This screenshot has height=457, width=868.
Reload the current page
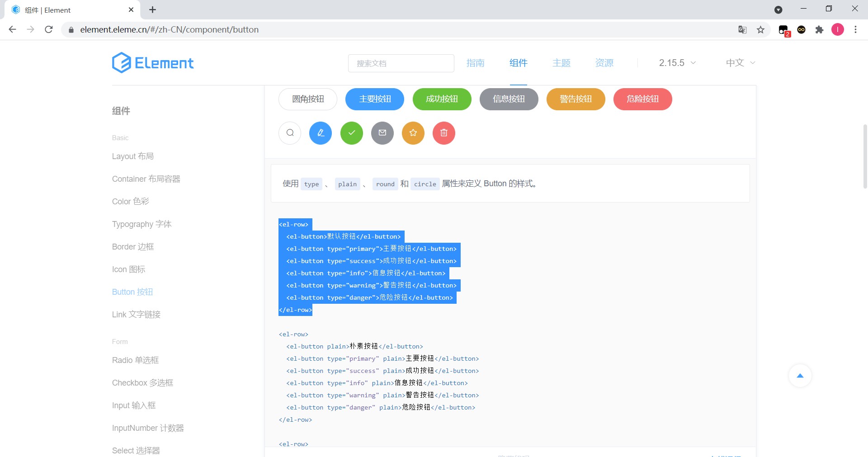[x=49, y=29]
